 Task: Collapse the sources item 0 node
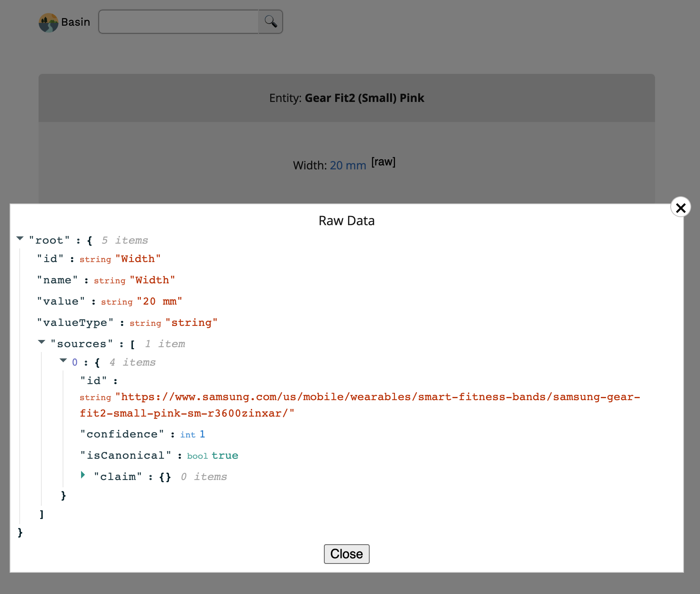pos(63,361)
